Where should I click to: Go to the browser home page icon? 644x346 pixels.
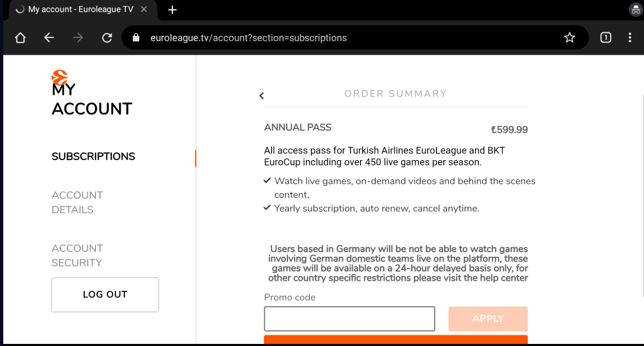coord(20,38)
